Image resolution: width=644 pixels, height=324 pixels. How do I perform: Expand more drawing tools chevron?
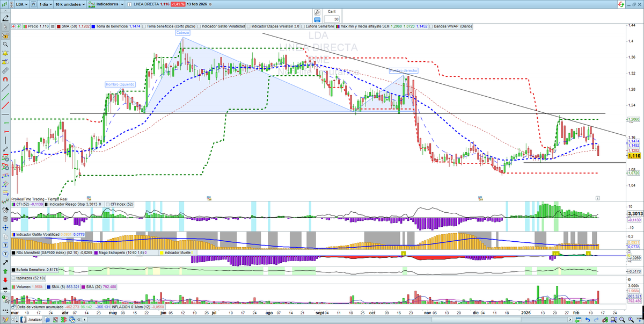pos(5,291)
